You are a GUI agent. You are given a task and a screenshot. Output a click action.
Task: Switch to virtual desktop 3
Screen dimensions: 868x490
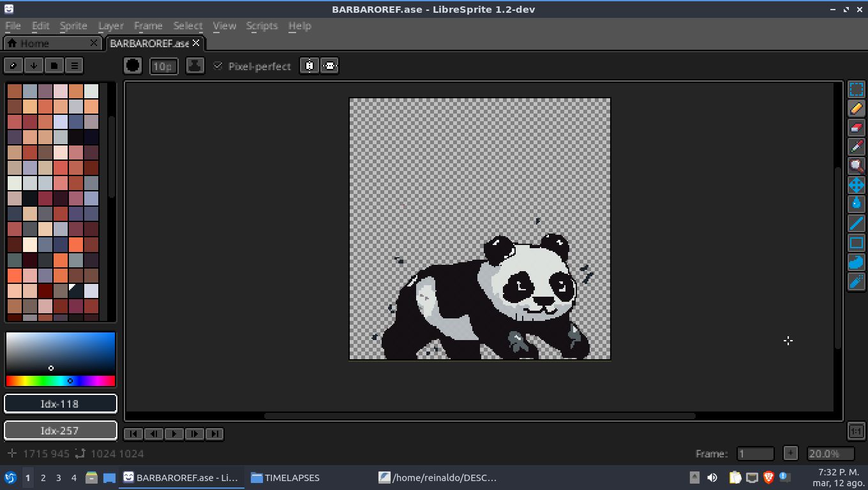pyautogui.click(x=58, y=477)
